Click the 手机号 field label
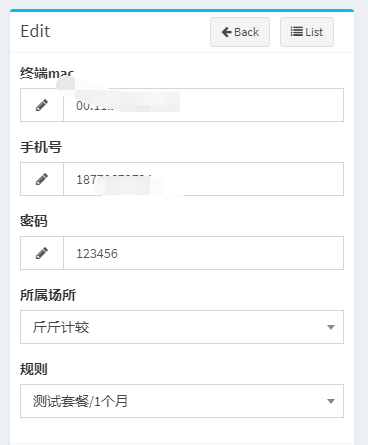 (x=41, y=147)
